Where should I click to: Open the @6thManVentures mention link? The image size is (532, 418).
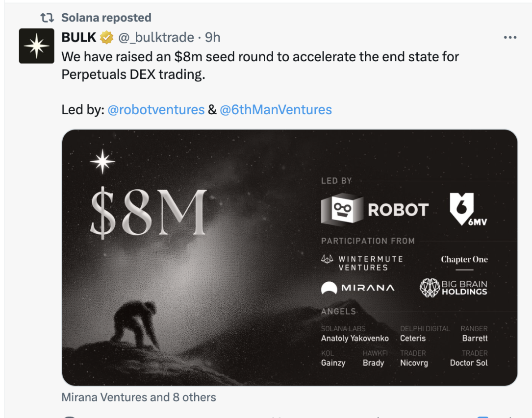276,110
